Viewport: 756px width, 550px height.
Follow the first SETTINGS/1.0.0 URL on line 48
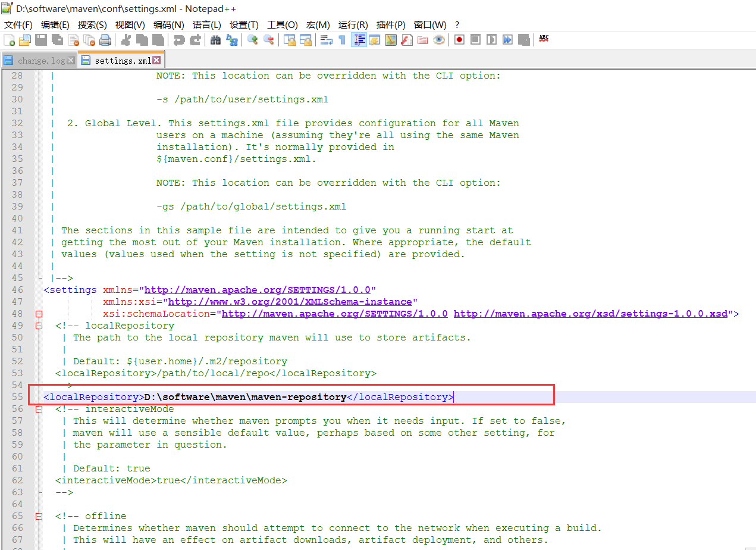[x=335, y=314]
